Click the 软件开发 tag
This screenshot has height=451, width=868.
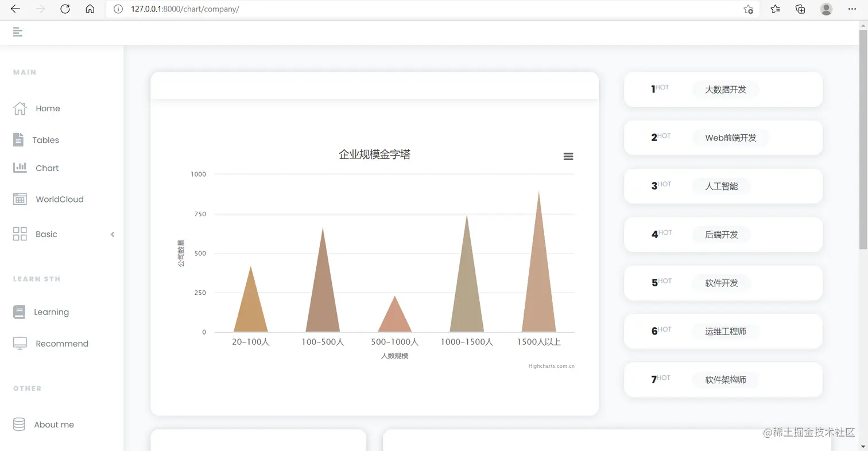[722, 283]
